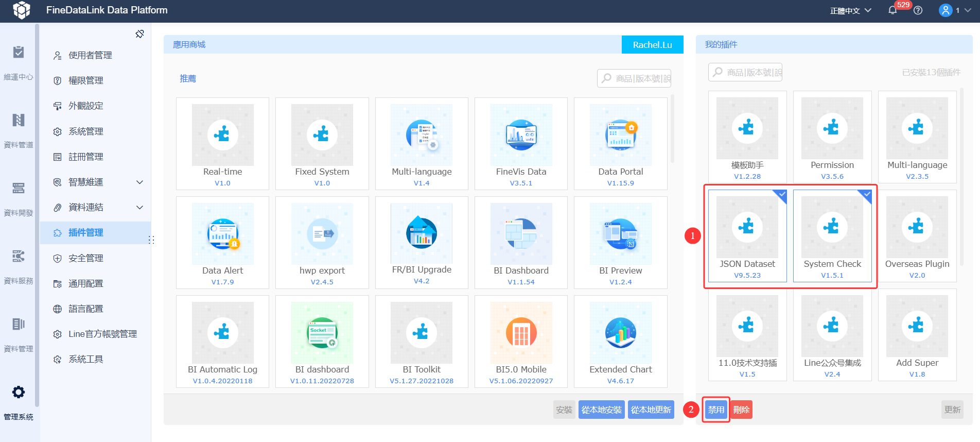Expand the user account menu arrow
Screen dimensions: 980x442
[968, 10]
